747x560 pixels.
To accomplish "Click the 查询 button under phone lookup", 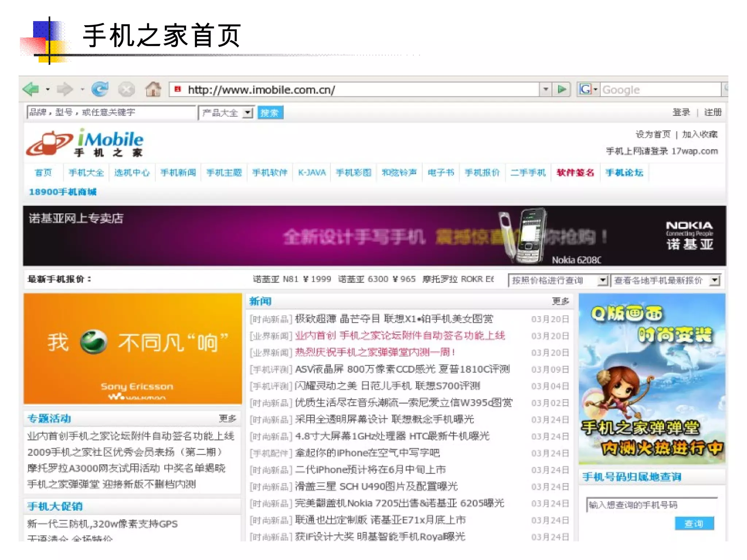I will point(694,524).
